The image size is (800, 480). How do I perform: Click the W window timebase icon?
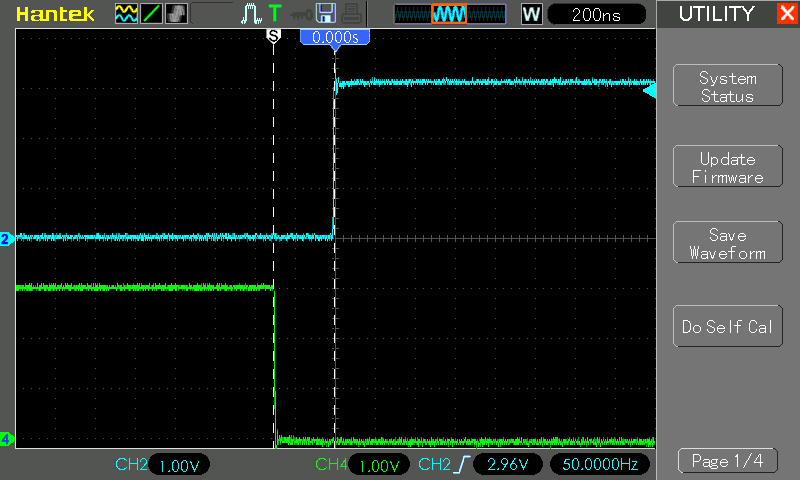point(531,14)
